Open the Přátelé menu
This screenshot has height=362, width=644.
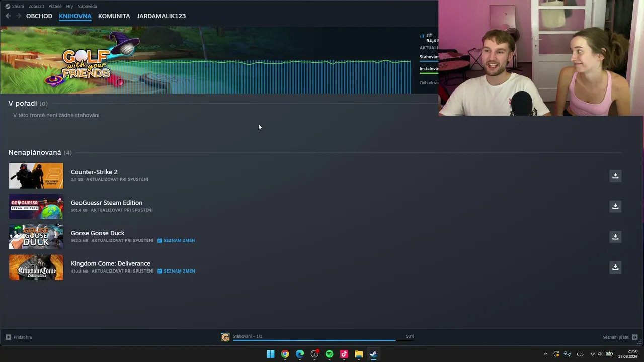[x=55, y=7]
